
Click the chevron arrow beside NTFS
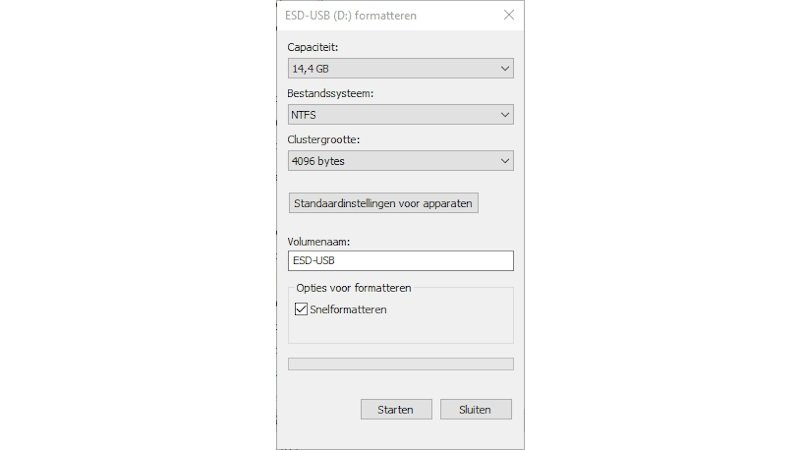tap(505, 115)
